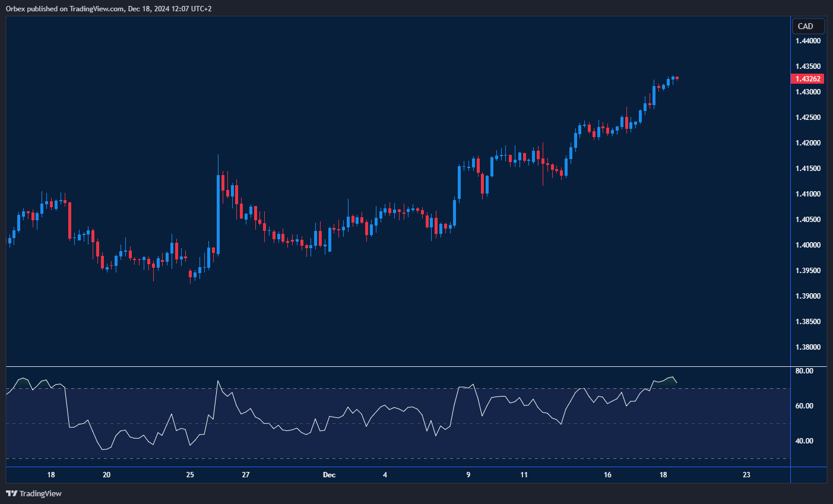Select the 1.40000 price level on scale
The width and height of the screenshot is (833, 504).
808,245
